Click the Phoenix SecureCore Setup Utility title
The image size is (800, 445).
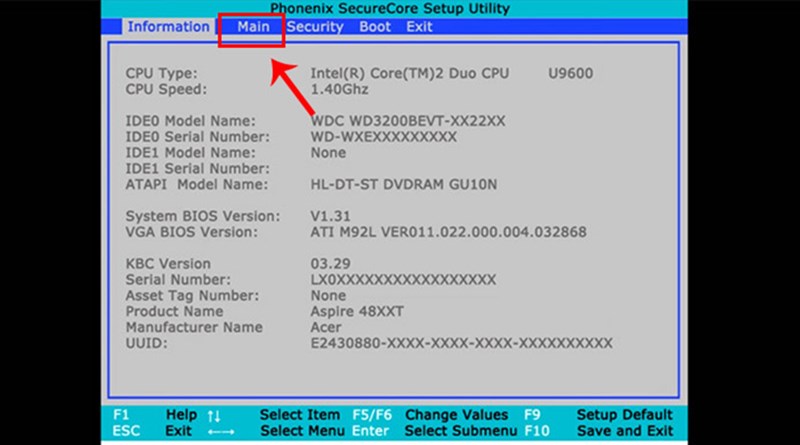pyautogui.click(x=390, y=8)
